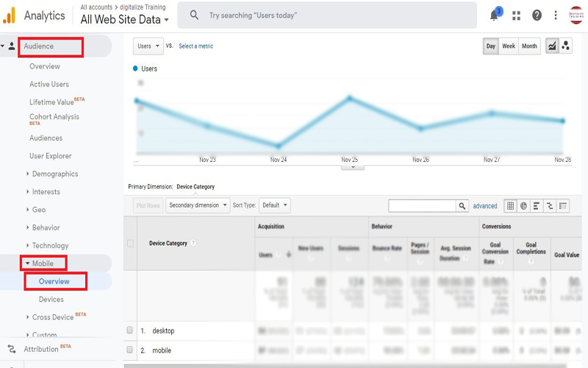The height and width of the screenshot is (368, 588).
Task: Select the pie chart table view icon
Action: [524, 206]
